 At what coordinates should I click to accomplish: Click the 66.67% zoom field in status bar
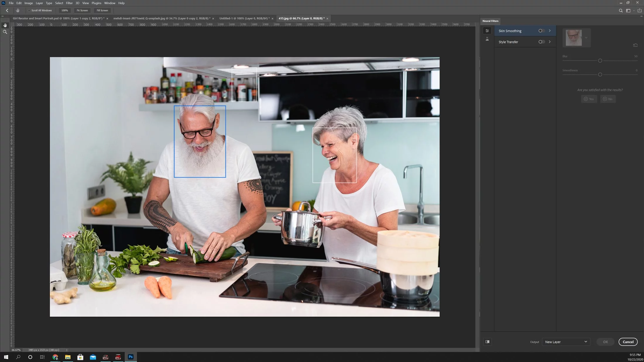pyautogui.click(x=16, y=350)
